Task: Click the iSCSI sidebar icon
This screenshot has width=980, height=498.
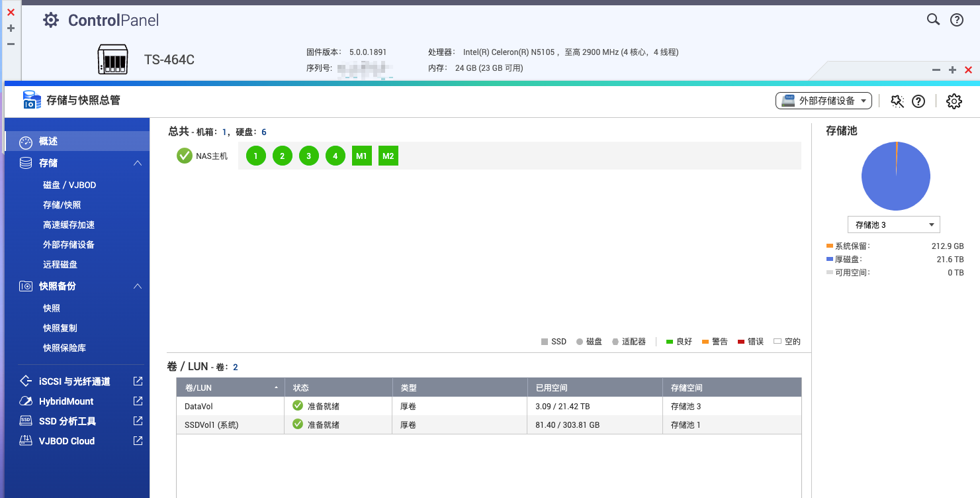Action: 26,381
